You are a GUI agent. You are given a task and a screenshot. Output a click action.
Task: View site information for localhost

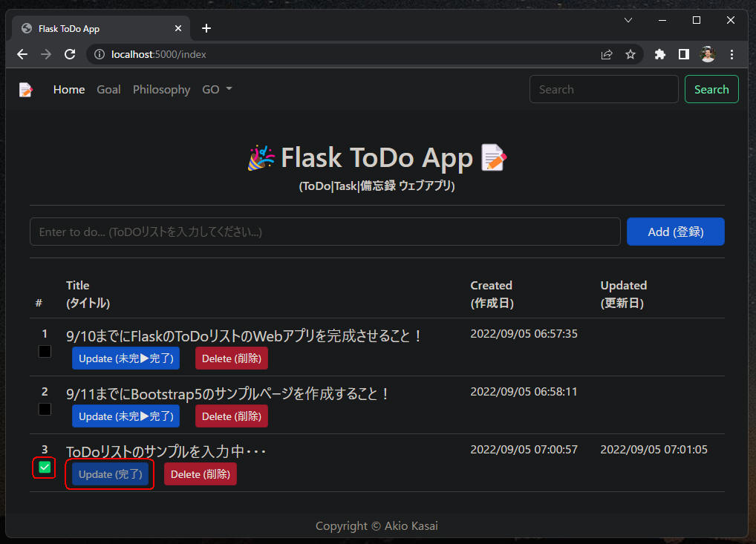click(x=100, y=54)
